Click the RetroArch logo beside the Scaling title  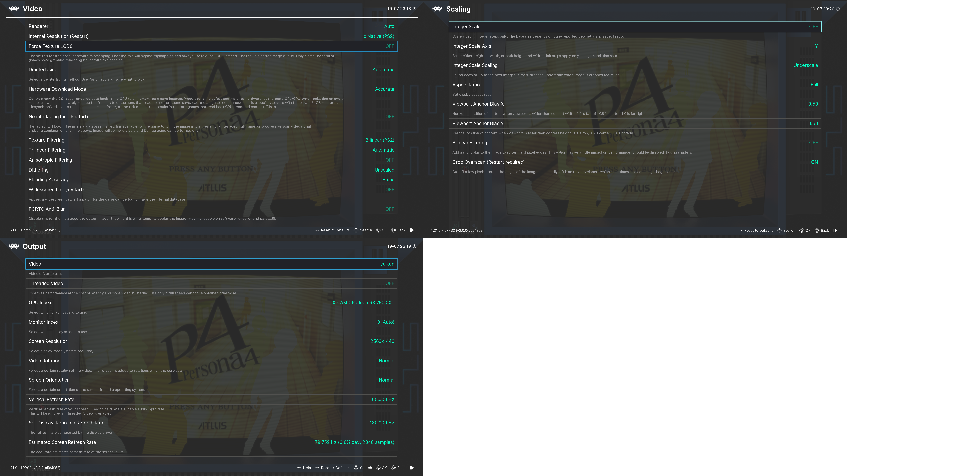(437, 9)
